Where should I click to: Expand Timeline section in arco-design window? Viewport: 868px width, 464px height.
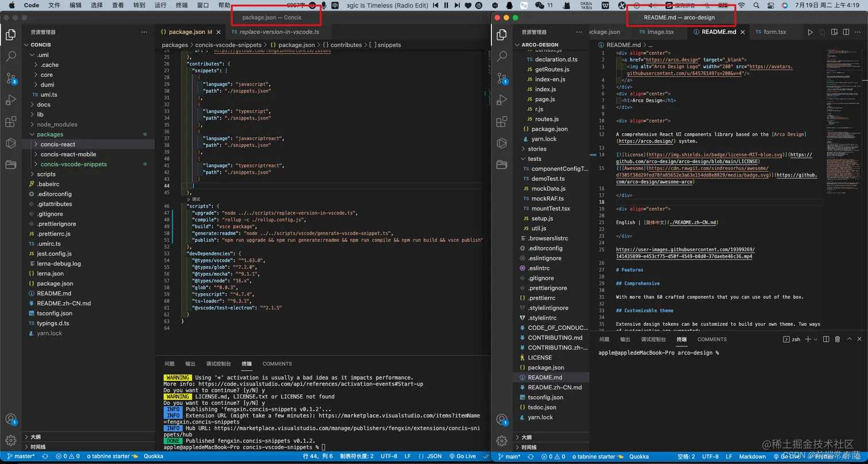(551, 447)
